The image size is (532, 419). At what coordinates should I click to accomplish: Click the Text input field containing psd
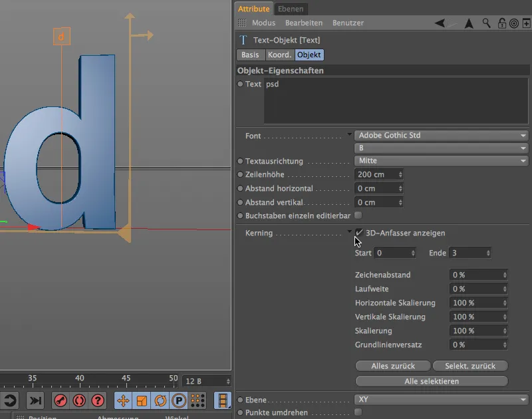pos(396,101)
